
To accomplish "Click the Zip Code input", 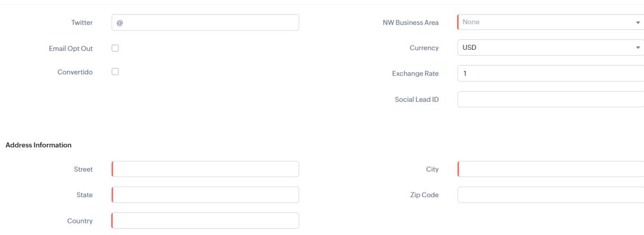I will click(551, 195).
